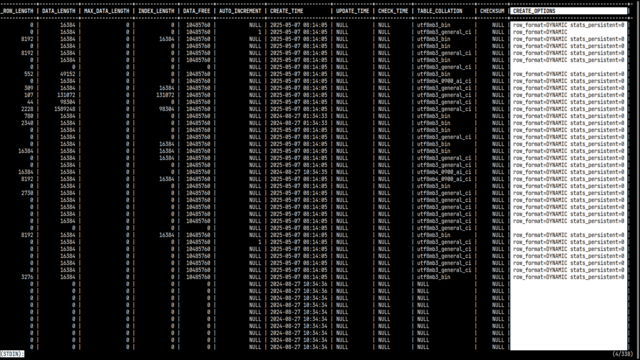Click the 49152 data length cell
The height and width of the screenshot is (360, 640).
pos(67,74)
